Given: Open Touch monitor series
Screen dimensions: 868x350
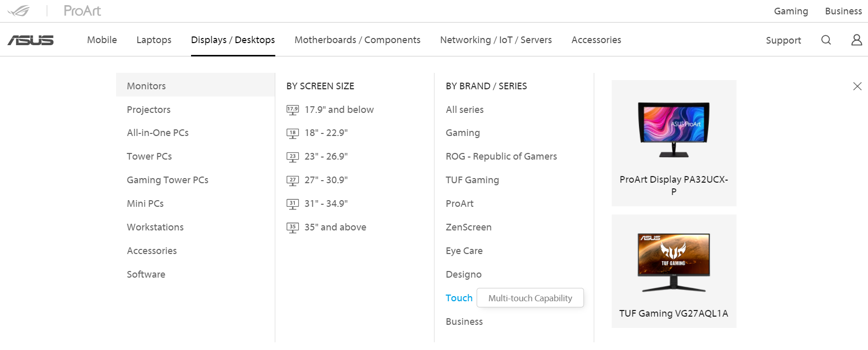Looking at the screenshot, I should (459, 298).
